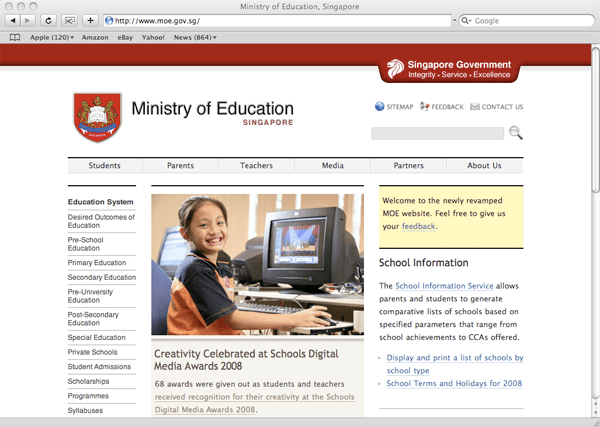Click the scrollbar down arrow
Screen dimensions: 600x427
pos(595,412)
